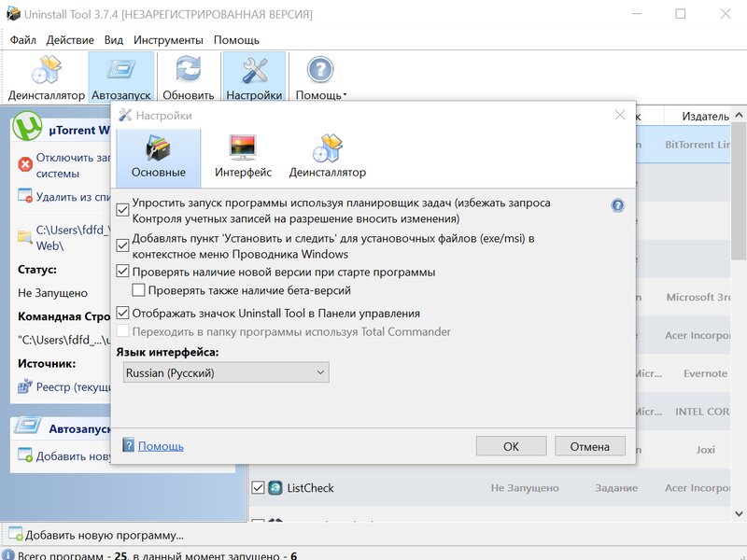The height and width of the screenshot is (560, 747).
Task: Enable checking for beta versions
Action: point(139,290)
